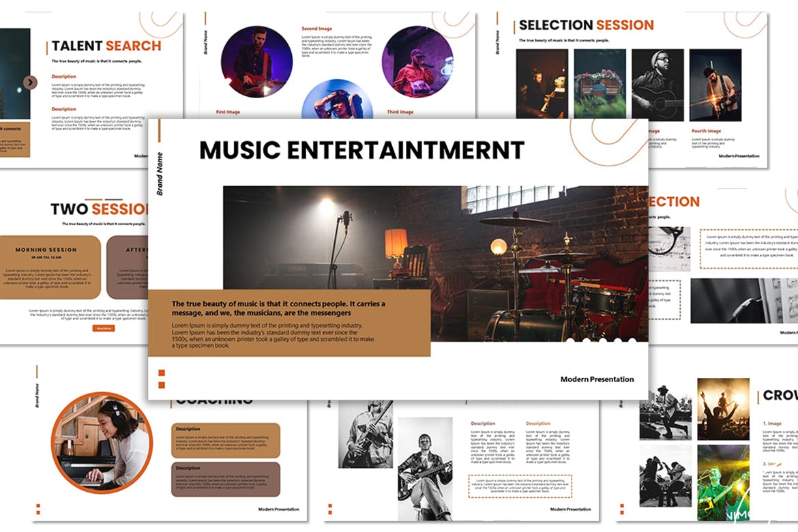Screen dimensions: 798x532
Task: Click the two orange squares on main slide
Action: 162,379
